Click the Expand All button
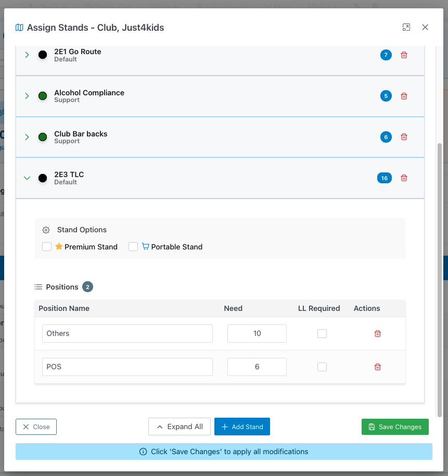The image size is (448, 476). pyautogui.click(x=180, y=427)
